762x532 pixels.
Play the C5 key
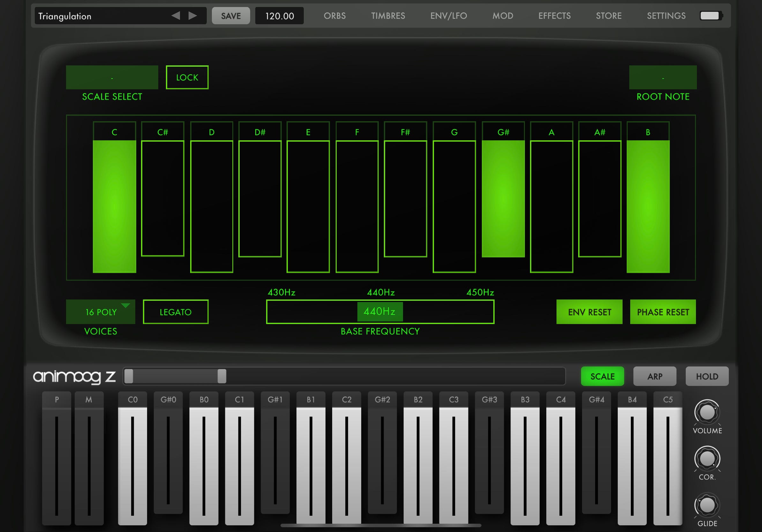tap(668, 458)
